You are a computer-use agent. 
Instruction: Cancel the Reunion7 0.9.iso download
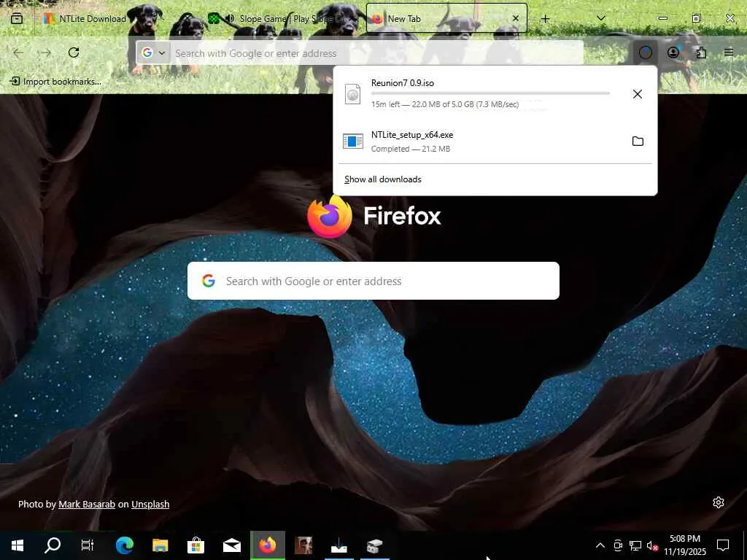point(638,94)
